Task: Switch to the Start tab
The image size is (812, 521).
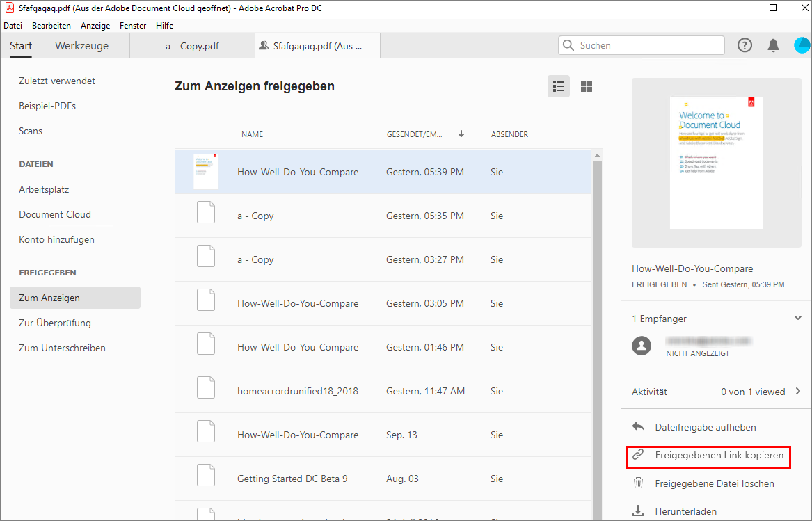Action: click(x=21, y=46)
